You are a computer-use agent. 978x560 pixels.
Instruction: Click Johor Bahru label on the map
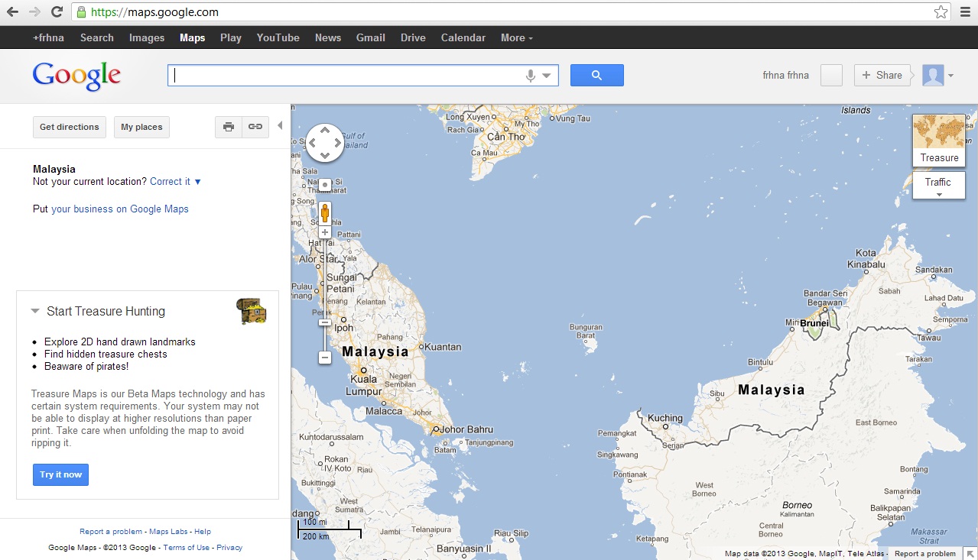[x=468, y=429]
